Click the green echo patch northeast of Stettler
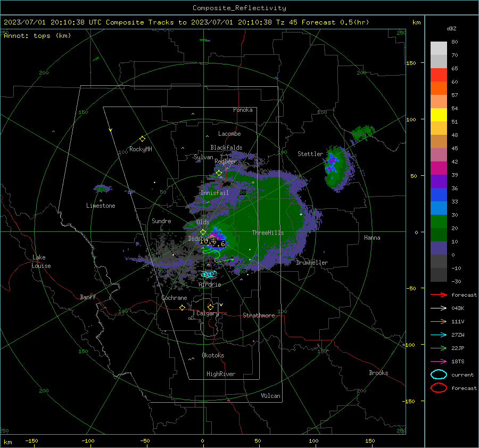The image size is (479, 448). [x=363, y=133]
